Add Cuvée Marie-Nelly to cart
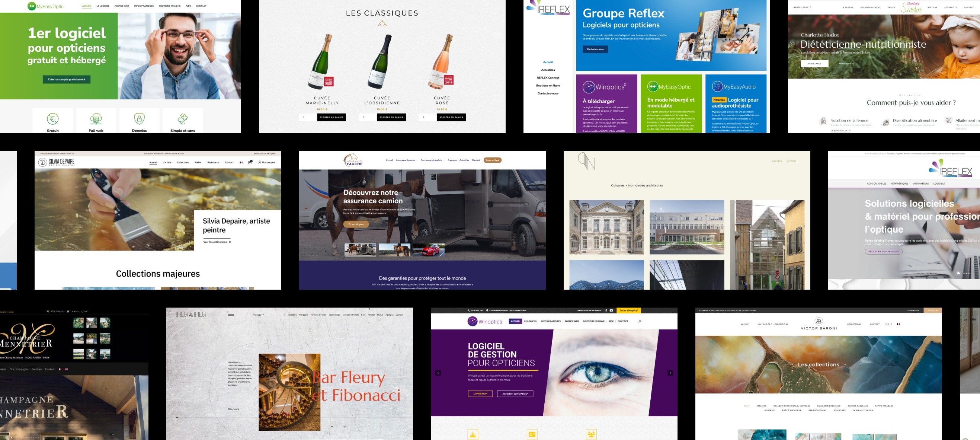980x440 pixels. [x=332, y=117]
